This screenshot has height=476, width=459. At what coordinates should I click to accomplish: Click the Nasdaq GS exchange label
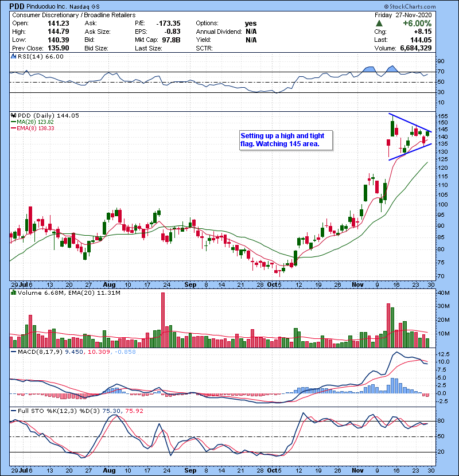(84, 7)
